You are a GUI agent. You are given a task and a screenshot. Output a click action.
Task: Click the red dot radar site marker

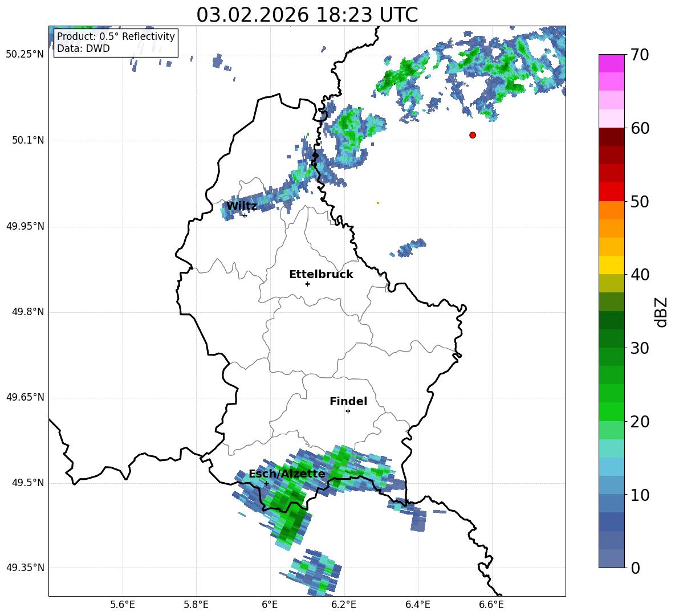[x=473, y=135]
